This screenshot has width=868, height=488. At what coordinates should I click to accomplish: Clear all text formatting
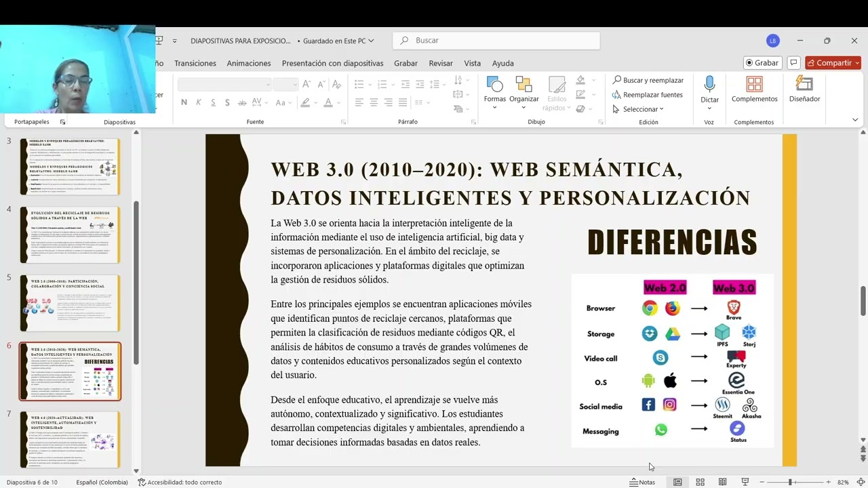[338, 84]
